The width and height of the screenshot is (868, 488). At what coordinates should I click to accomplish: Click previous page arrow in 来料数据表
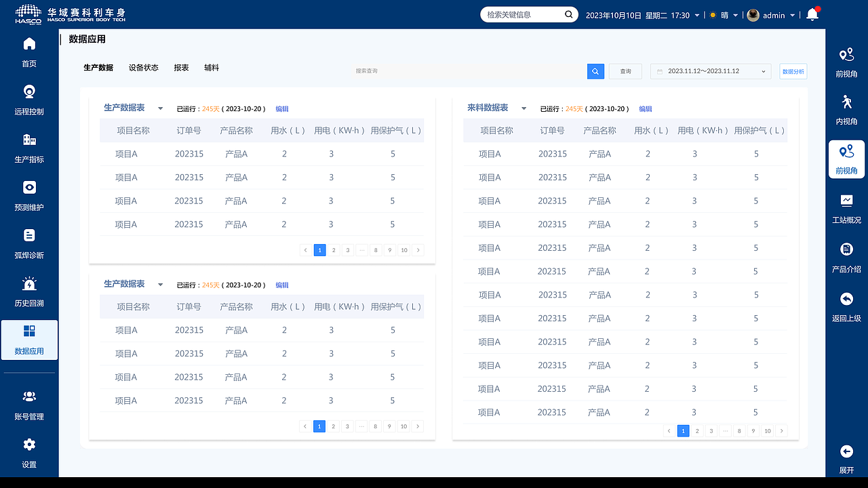click(x=669, y=431)
